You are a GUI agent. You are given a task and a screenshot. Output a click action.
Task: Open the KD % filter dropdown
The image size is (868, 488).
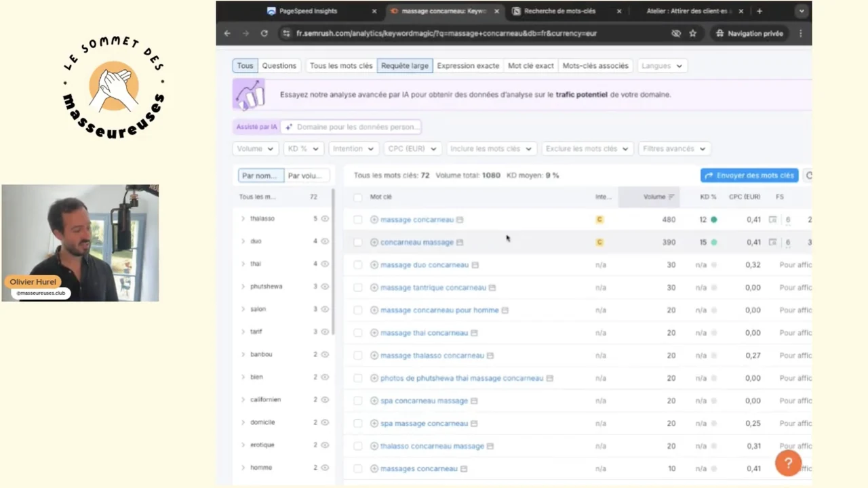pyautogui.click(x=302, y=148)
